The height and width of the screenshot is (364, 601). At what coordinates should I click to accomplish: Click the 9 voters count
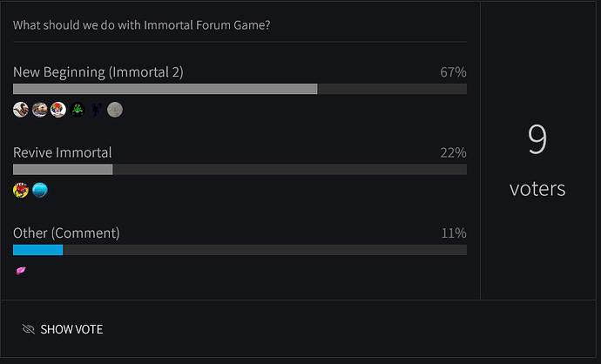tap(537, 160)
